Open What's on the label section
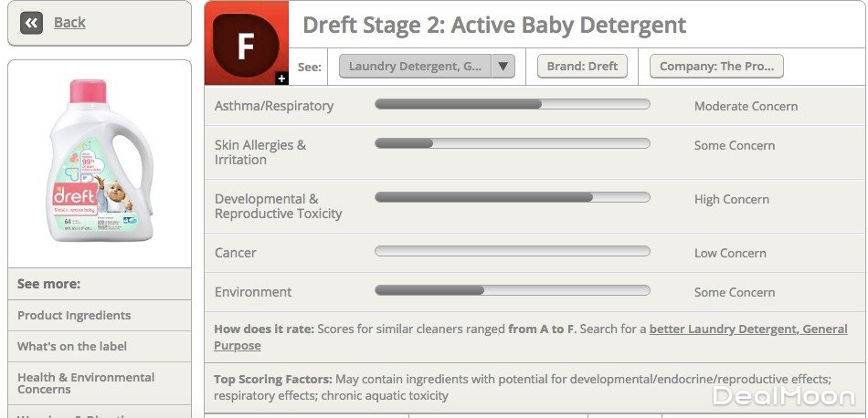868x418 pixels. [72, 346]
